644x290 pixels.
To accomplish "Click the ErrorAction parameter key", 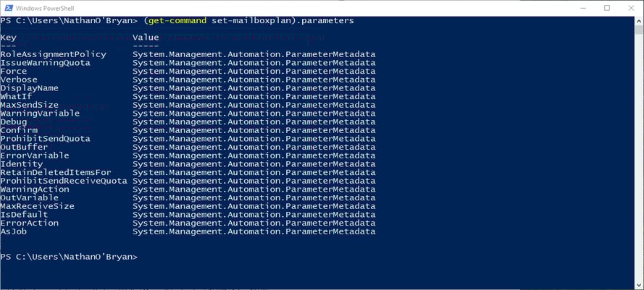I will (x=30, y=223).
